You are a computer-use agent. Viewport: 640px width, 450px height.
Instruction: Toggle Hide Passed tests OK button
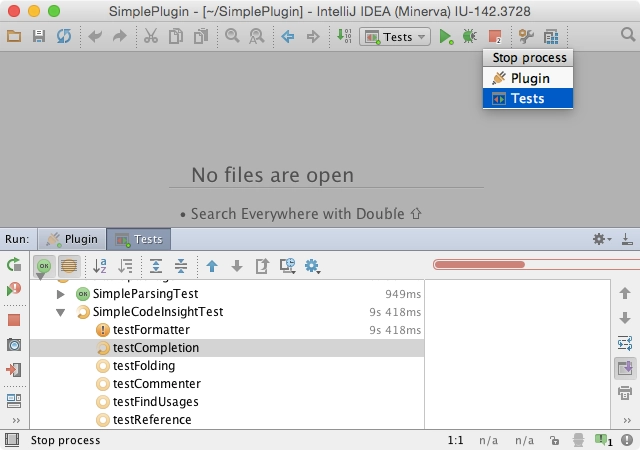pos(44,266)
